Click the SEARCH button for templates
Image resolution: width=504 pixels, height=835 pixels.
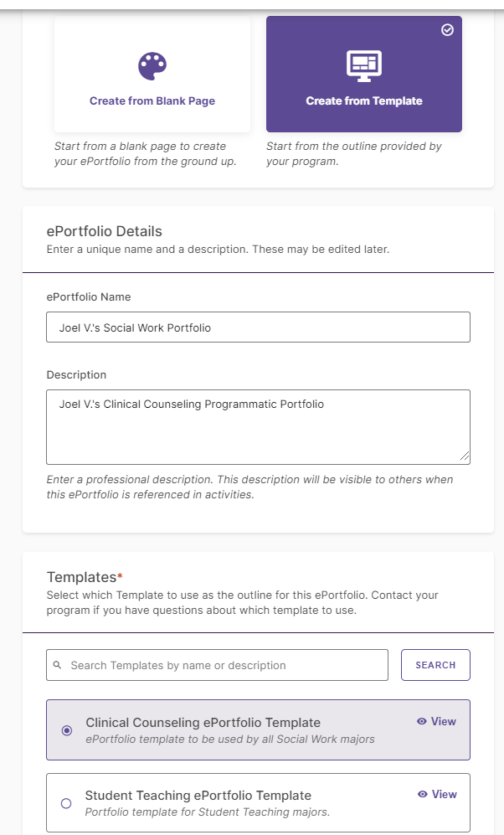pos(435,665)
